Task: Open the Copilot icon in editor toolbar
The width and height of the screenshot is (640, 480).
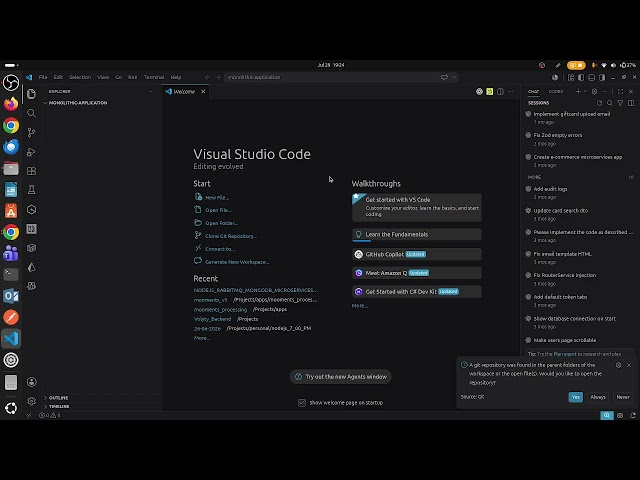Action: 479,91
